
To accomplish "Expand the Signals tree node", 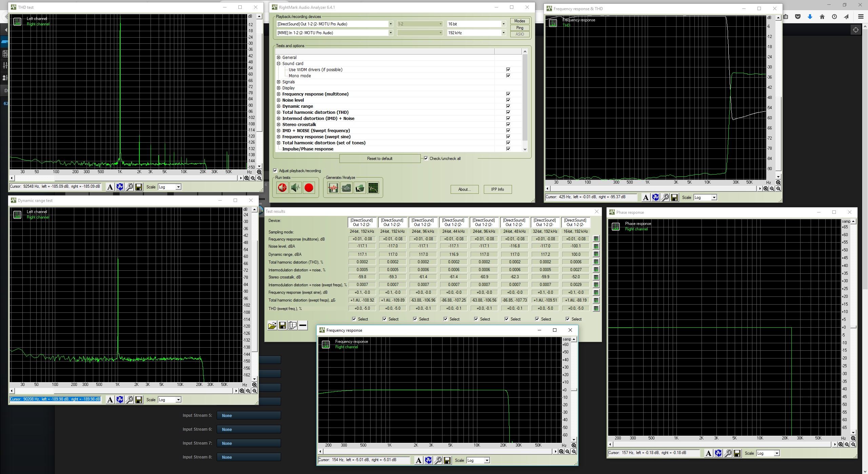I will [279, 82].
